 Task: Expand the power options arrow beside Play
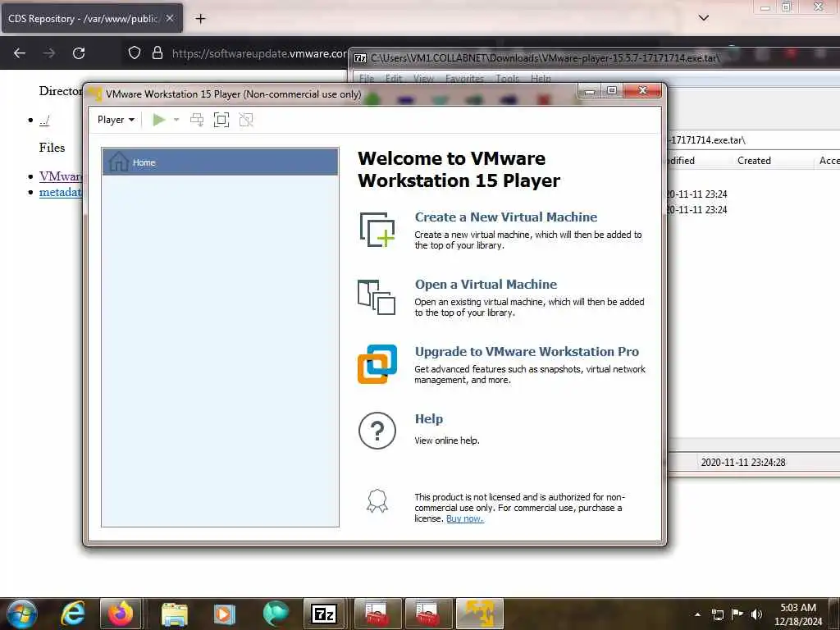coord(176,120)
